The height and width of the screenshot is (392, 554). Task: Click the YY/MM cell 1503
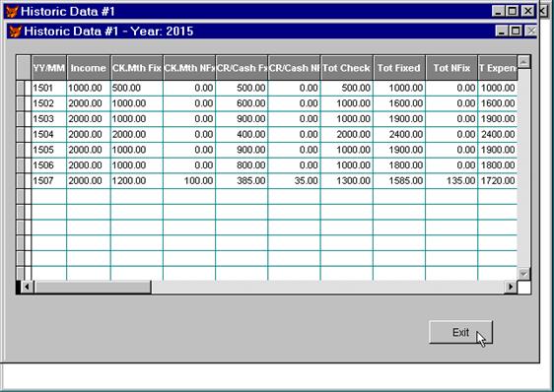48,119
